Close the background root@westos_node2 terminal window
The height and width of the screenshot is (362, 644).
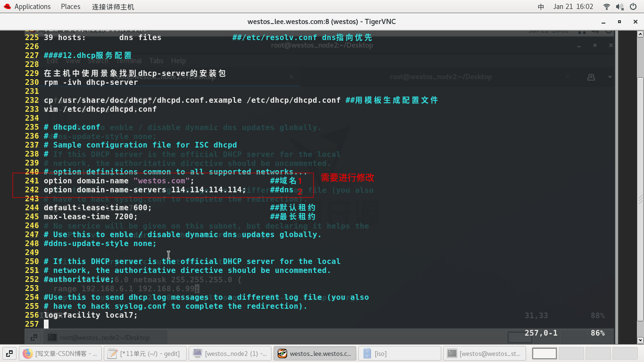pos(611,46)
